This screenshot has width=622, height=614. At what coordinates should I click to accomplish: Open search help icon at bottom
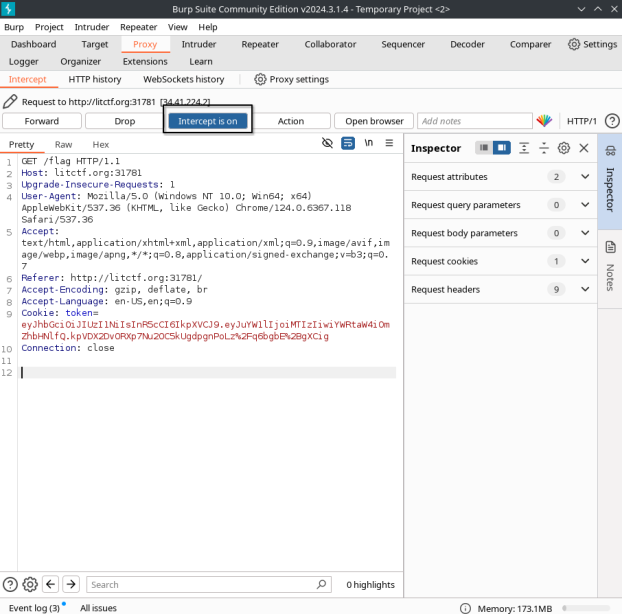(x=10, y=584)
